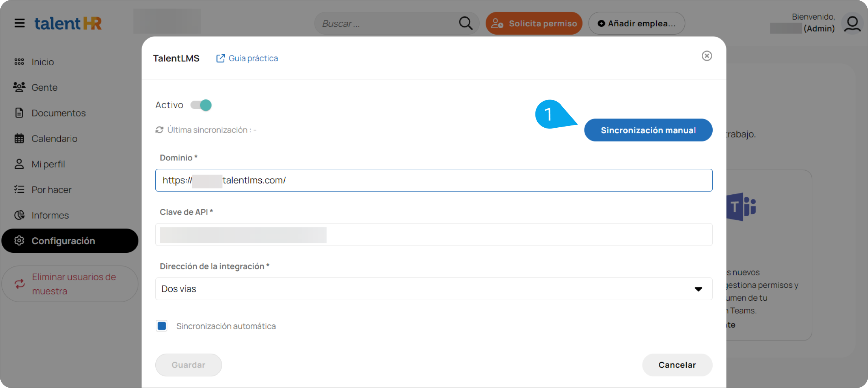Click the Inicio grid icon

click(x=19, y=62)
